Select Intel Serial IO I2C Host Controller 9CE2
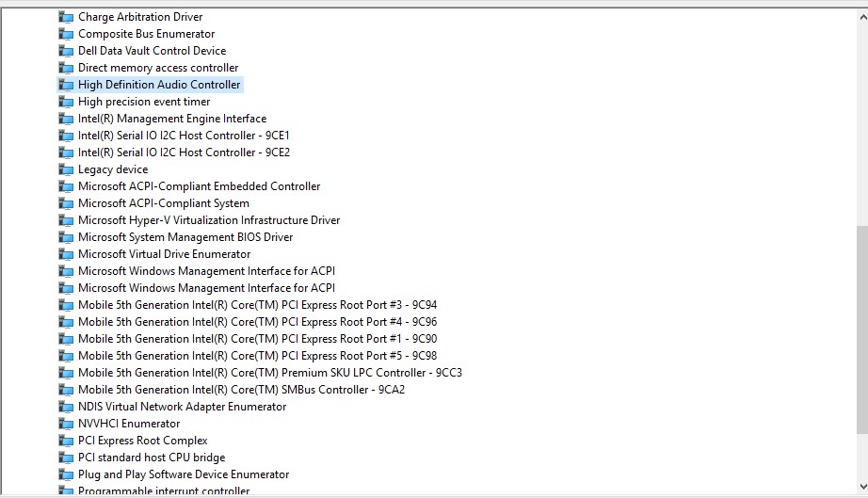The width and height of the screenshot is (868, 498). pyautogui.click(x=184, y=153)
